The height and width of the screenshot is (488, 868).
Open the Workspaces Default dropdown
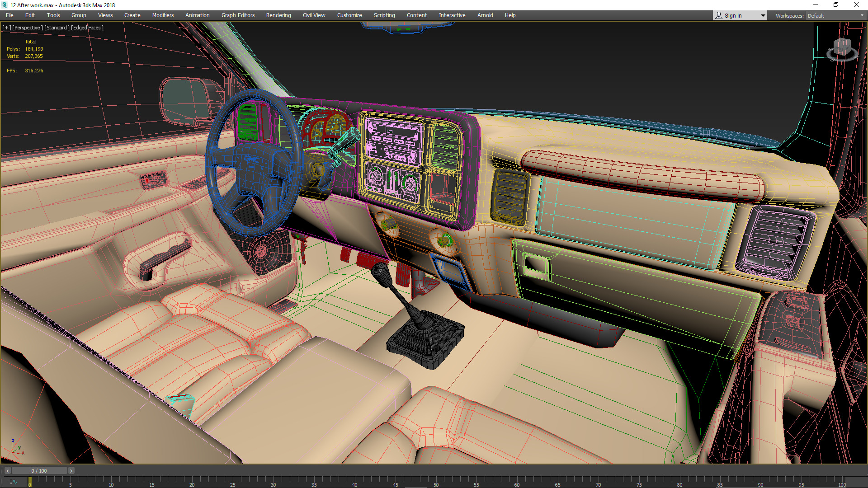pos(835,16)
